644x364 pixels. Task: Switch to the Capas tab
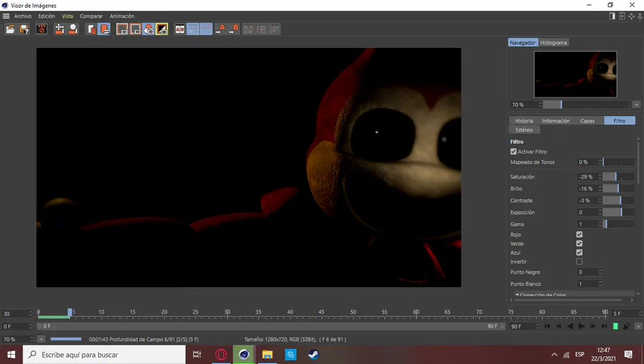click(587, 121)
